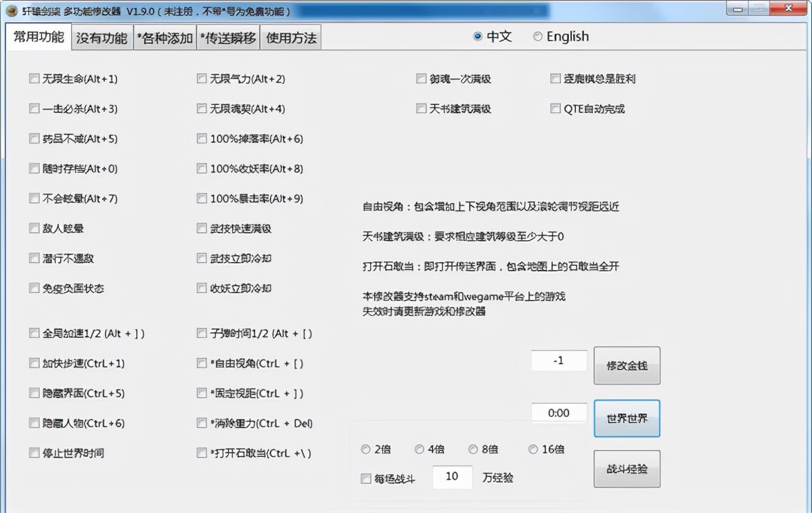
Task: Toggle 无限气力 (Alt+2) option
Action: pos(201,79)
